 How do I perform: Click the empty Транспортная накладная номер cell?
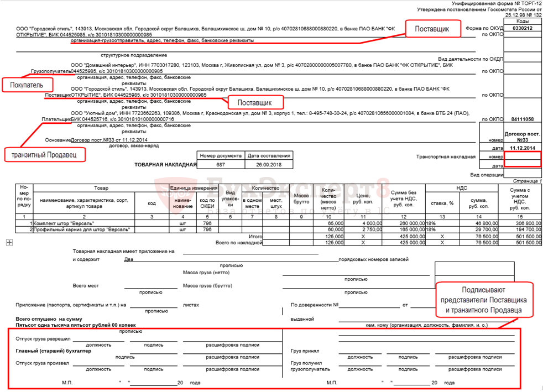click(x=522, y=156)
